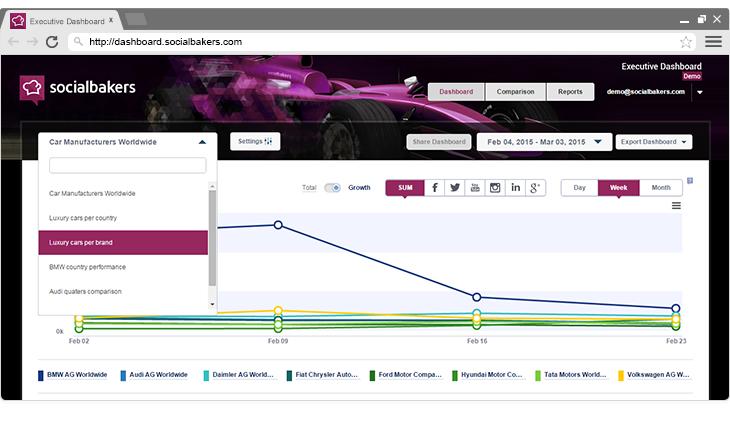
Task: Open the Settings button
Action: [255, 142]
